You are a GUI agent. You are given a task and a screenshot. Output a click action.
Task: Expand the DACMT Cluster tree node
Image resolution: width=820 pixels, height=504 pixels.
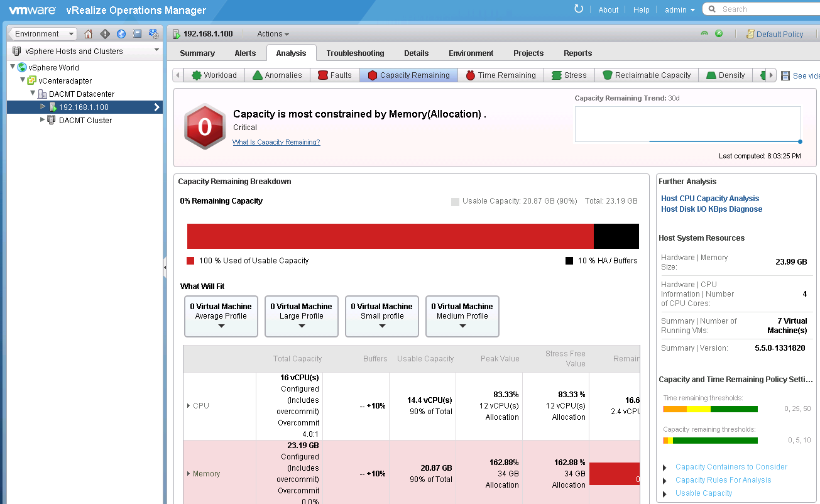click(43, 119)
